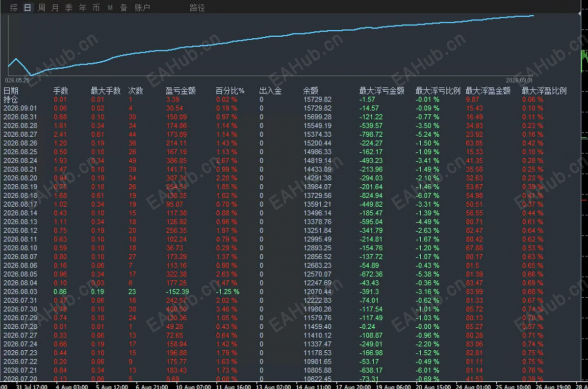Click the -798.72 floating loss cell
This screenshot has height=389, width=588.
pos(371,134)
